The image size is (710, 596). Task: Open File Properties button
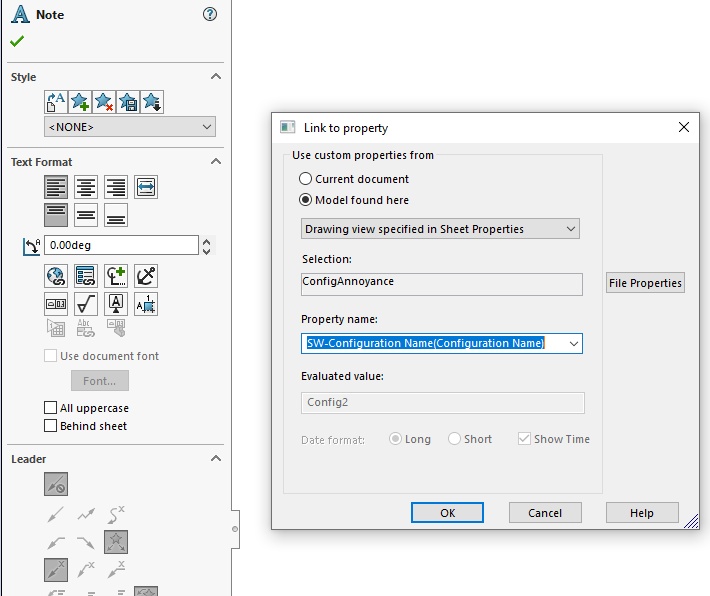coord(645,283)
